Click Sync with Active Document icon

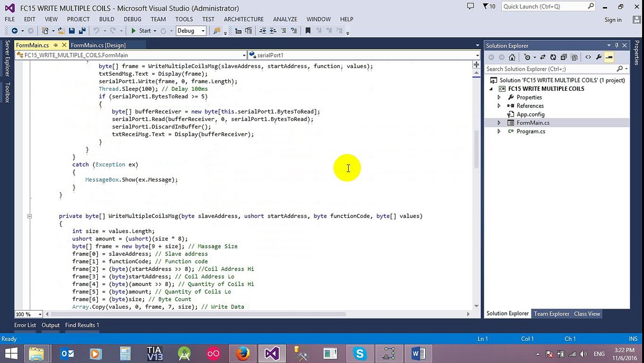pos(543,57)
